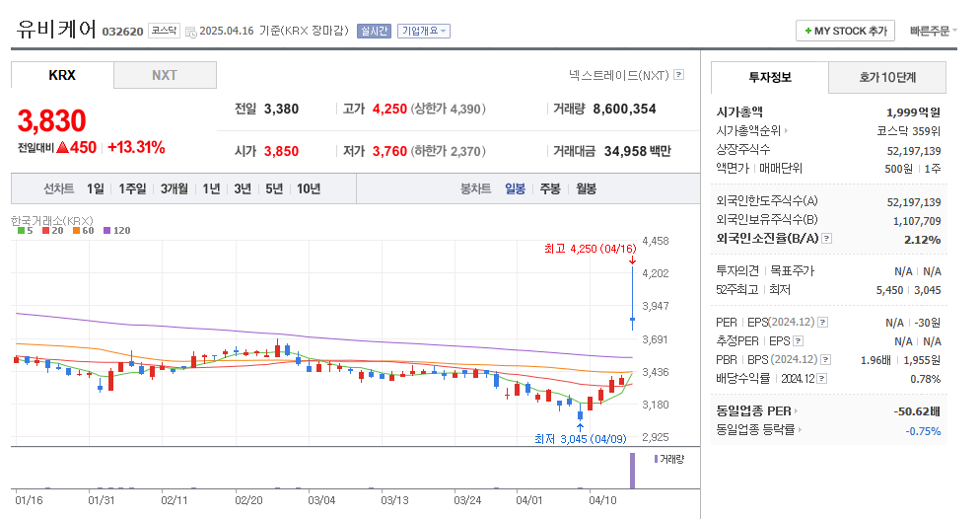Click the 저가 value 3,760
The width and height of the screenshot is (980, 519).
(390, 151)
